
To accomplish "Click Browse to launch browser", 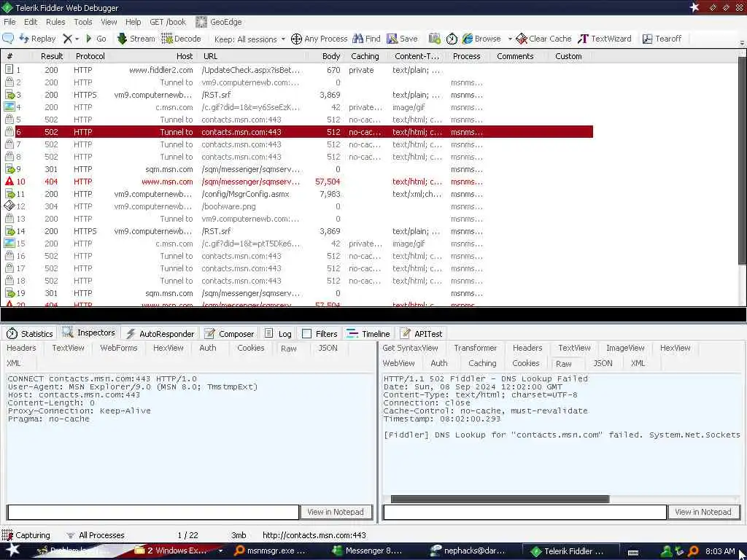I will [x=481, y=39].
